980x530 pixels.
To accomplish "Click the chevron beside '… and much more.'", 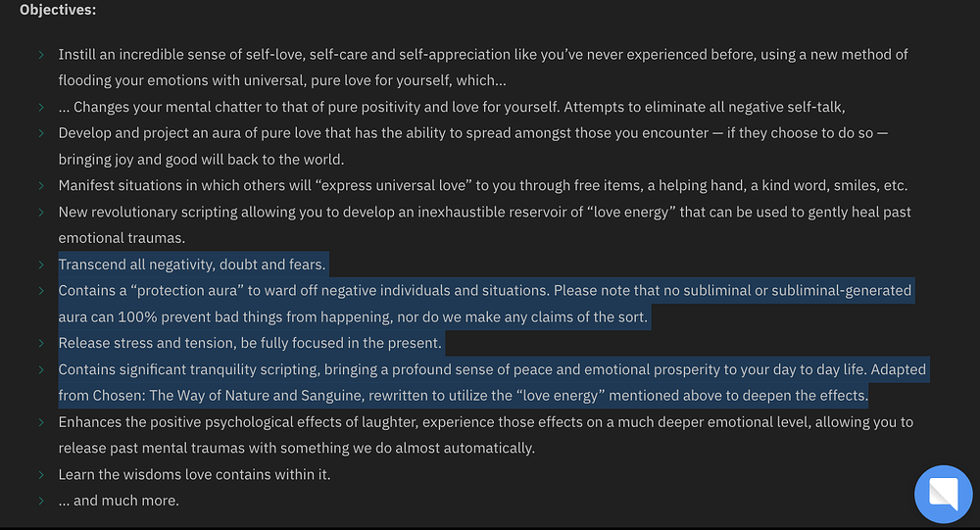I will pos(41,501).
